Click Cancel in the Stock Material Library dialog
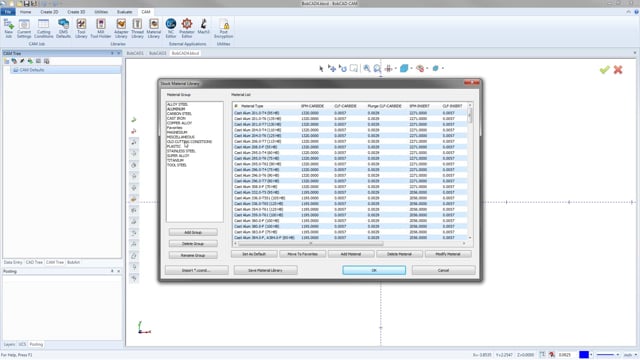 click(444, 270)
